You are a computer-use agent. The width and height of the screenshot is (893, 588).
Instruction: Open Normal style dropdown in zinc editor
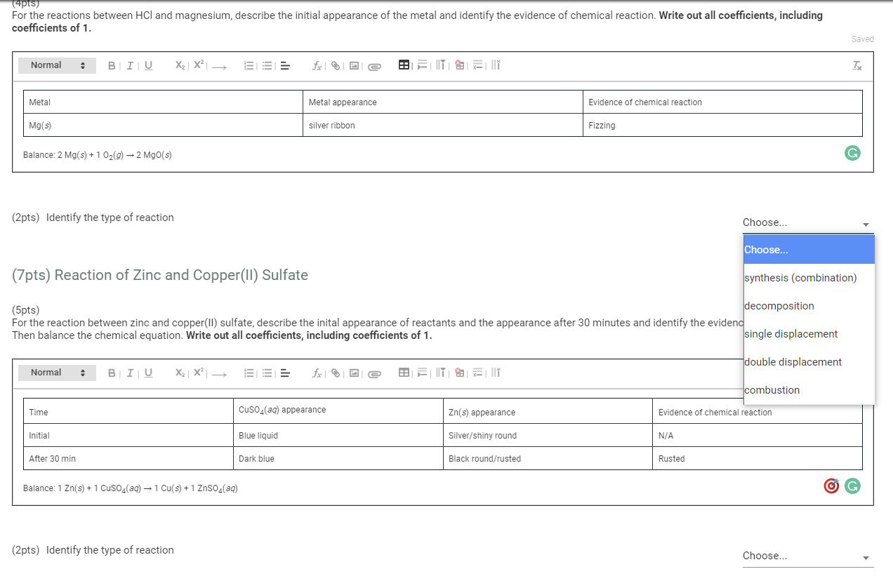(x=58, y=373)
